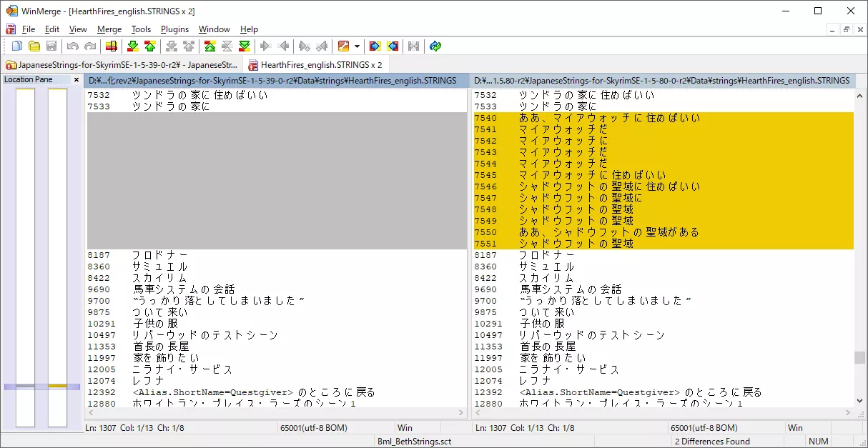This screenshot has height=448, width=868.
Task: Jump to the last difference
Action: point(245,46)
